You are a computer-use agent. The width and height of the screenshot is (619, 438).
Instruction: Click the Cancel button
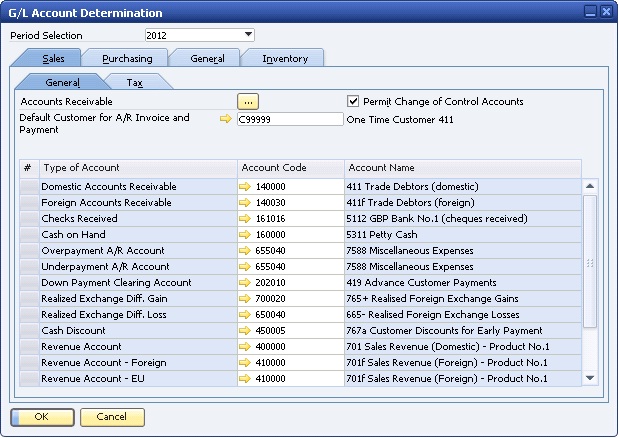[112, 417]
